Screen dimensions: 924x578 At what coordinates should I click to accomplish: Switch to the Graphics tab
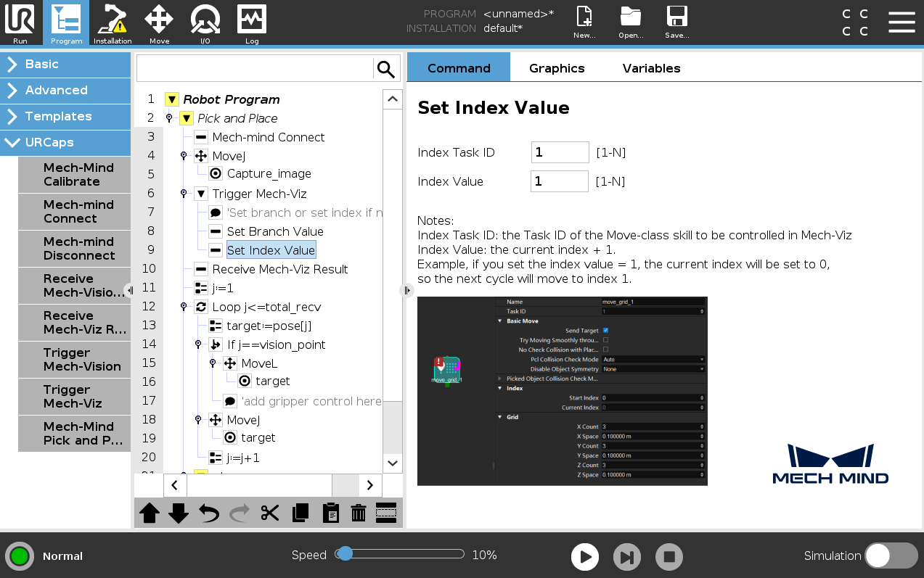[x=557, y=68]
